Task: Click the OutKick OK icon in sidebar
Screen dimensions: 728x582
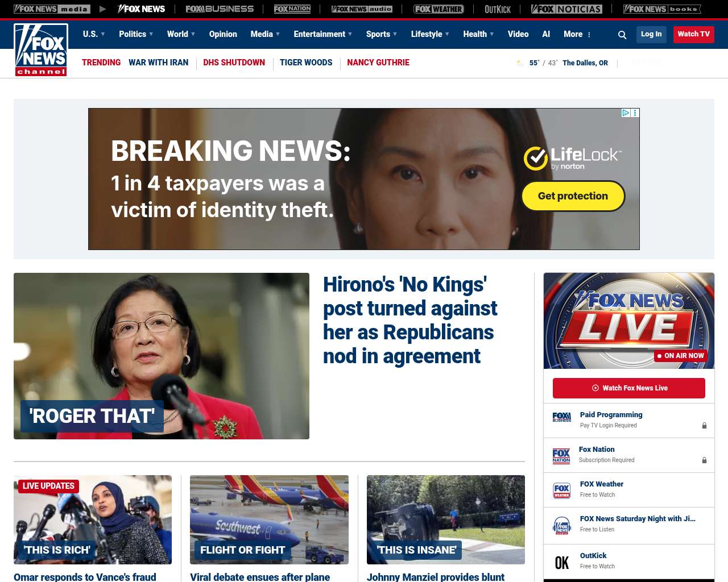Action: 562,563
